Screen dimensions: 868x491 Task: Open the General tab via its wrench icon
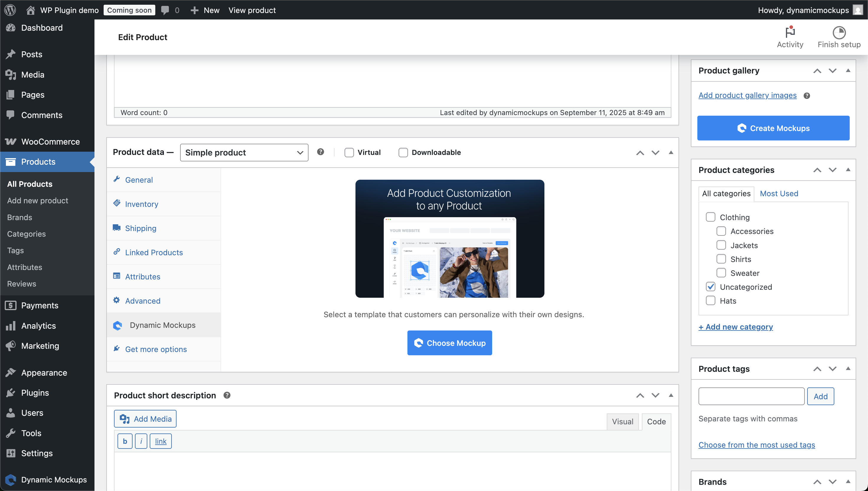pos(117,180)
